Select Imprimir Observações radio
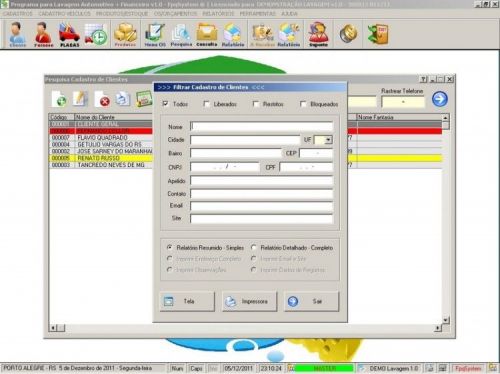 point(169,269)
